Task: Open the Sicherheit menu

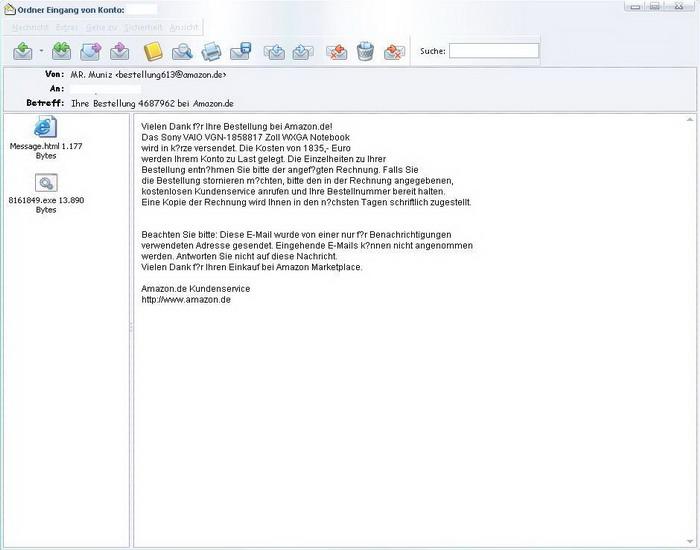Action: [143, 28]
